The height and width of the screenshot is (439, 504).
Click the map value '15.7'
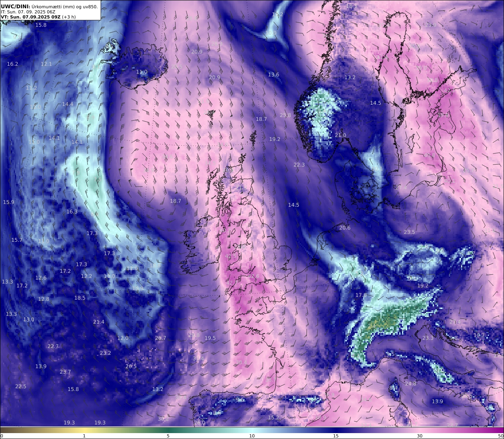coord(17,240)
